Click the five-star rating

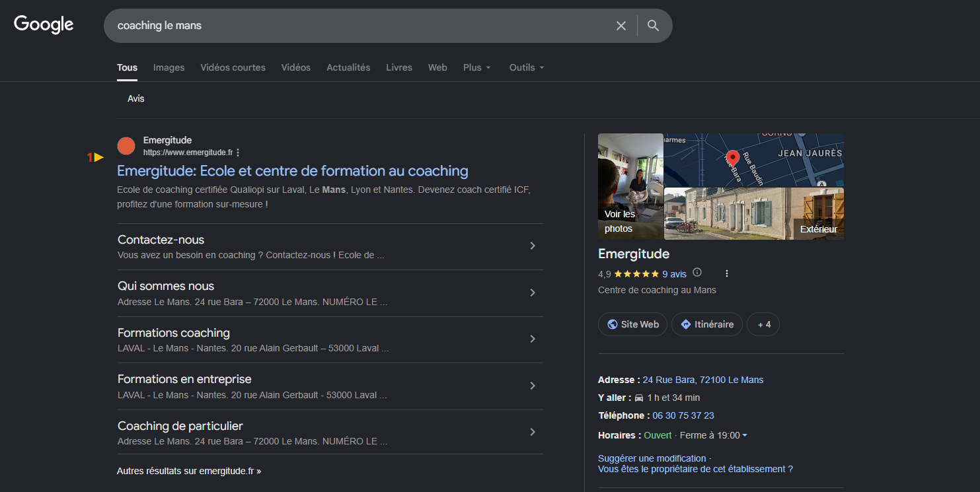point(636,273)
